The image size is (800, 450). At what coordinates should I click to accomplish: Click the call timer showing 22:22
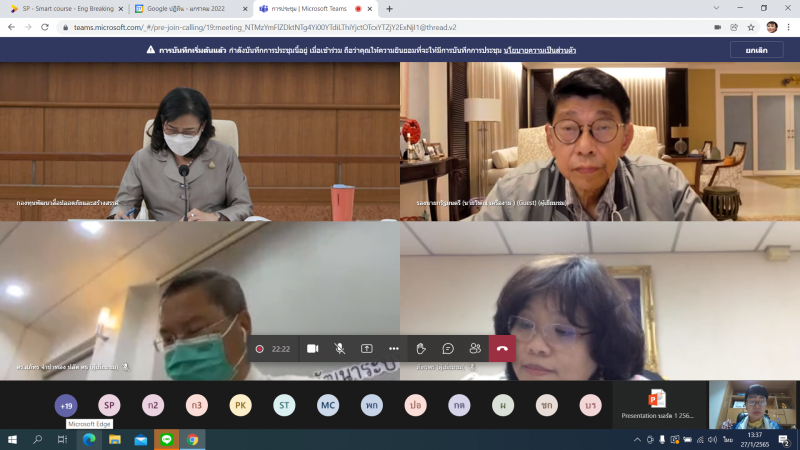(281, 349)
